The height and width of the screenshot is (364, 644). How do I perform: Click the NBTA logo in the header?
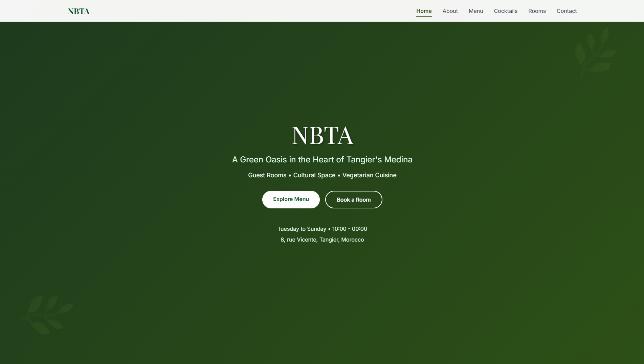79,11
